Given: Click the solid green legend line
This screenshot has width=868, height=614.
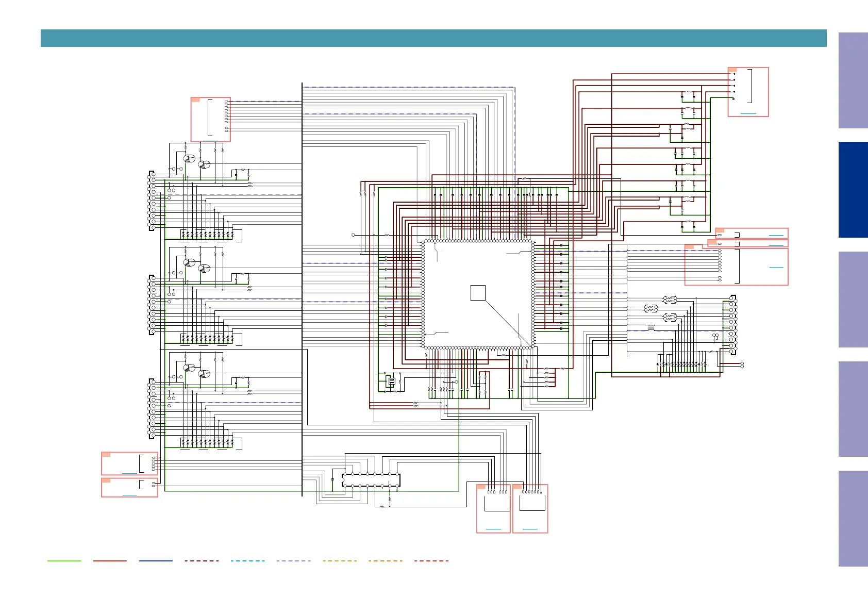Looking at the screenshot, I should 64,560.
